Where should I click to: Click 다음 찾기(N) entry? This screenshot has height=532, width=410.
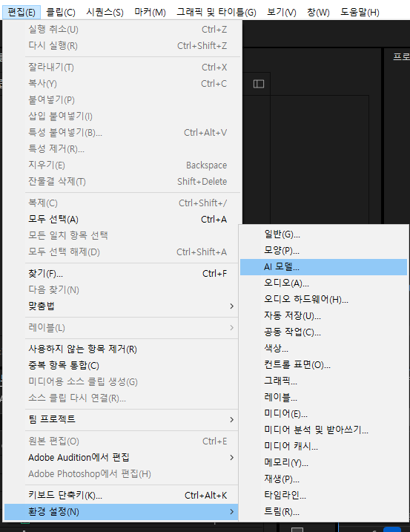pos(122,290)
